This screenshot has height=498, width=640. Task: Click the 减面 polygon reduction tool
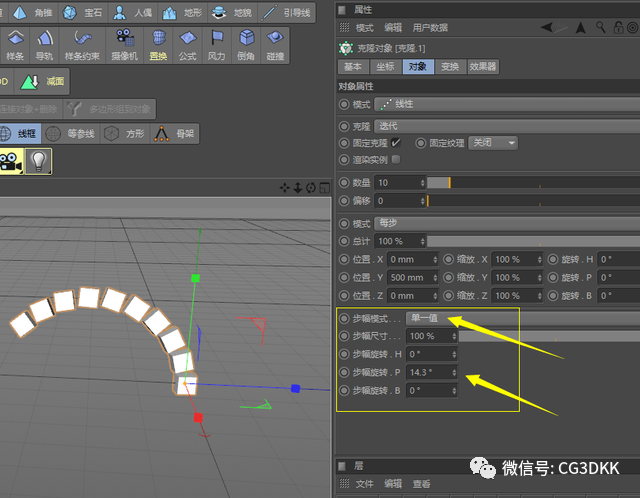[42, 82]
